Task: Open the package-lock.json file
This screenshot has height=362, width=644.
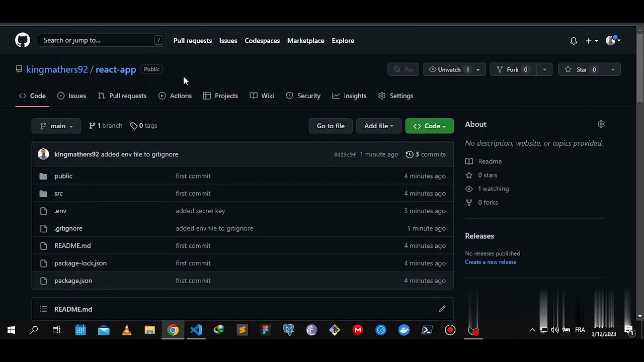Action: click(x=80, y=263)
